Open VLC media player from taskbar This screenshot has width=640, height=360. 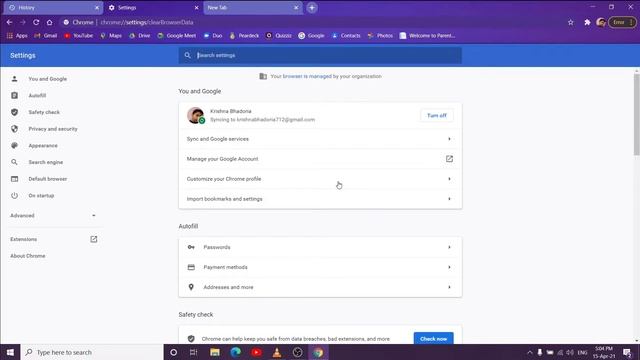point(277,352)
